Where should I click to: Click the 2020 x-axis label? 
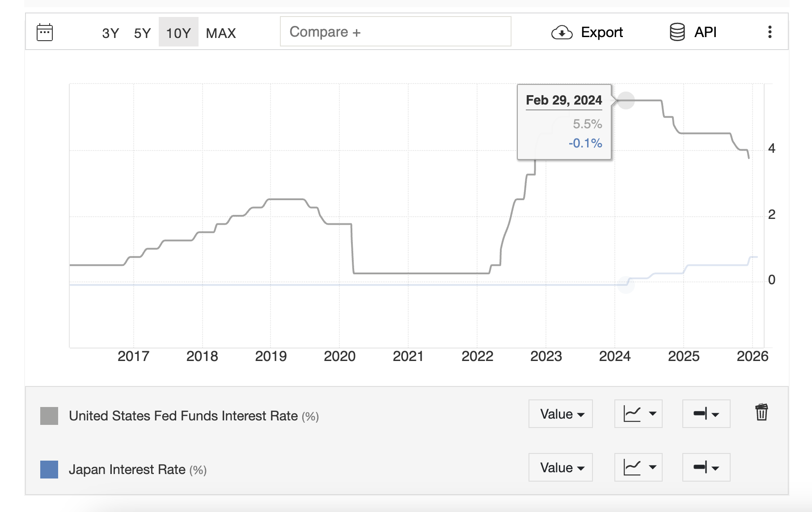coord(339,356)
